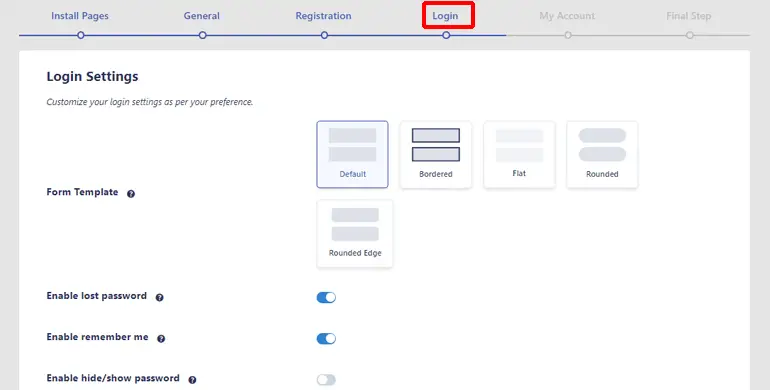The image size is (770, 390).
Task: Select the highlighted Login step tab
Action: (445, 16)
